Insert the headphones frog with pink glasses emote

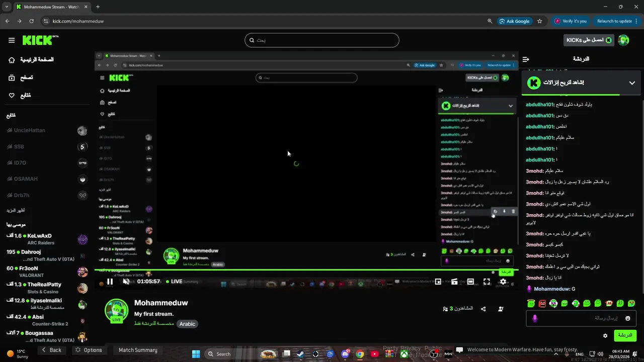(x=553, y=303)
